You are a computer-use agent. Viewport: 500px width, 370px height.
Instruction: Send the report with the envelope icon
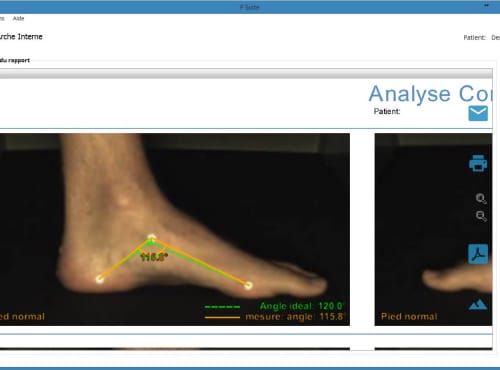478,113
